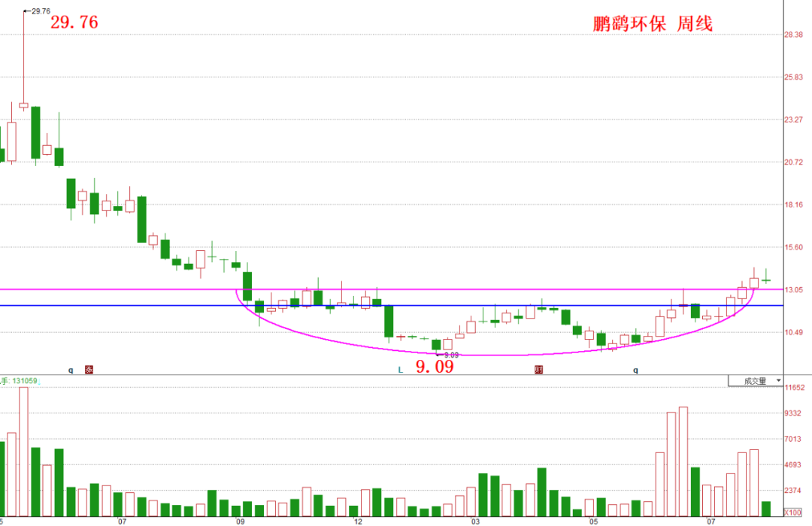This screenshot has width=812, height=526.
Task: Click the blue L marker icon
Action: coord(400,370)
